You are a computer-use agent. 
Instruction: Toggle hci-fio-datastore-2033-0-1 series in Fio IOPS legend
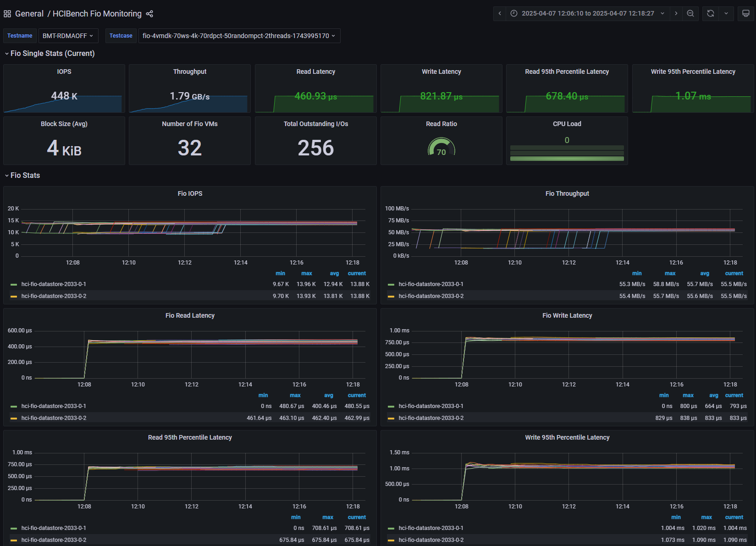click(54, 284)
